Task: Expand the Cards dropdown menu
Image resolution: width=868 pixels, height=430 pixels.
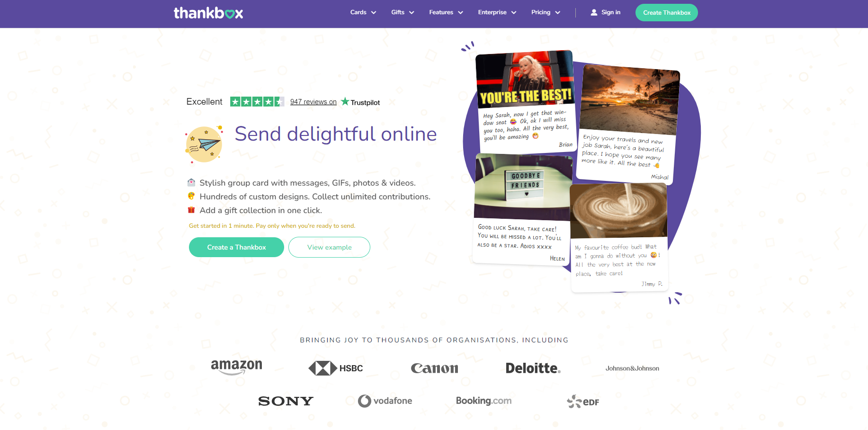Action: click(x=363, y=12)
